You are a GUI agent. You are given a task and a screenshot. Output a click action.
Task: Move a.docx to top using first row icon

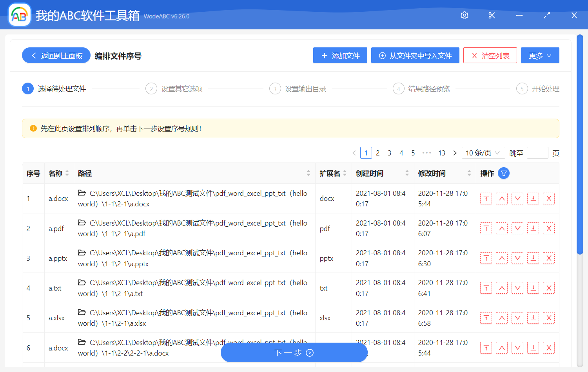(486, 199)
